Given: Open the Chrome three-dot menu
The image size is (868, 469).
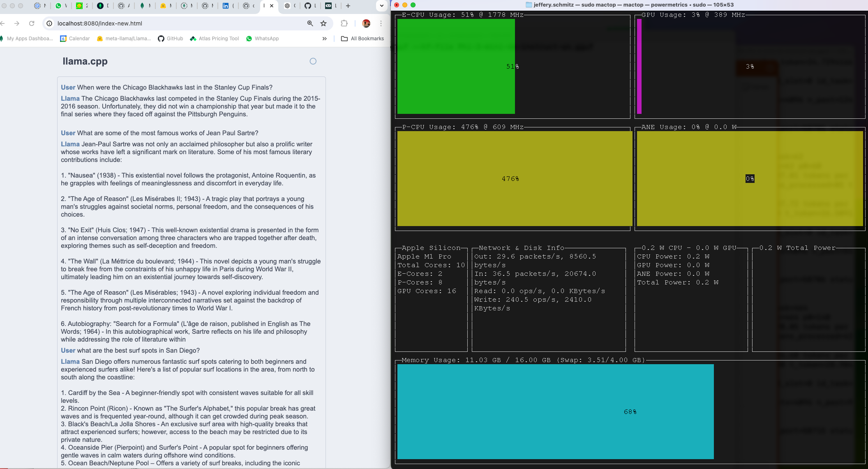Looking at the screenshot, I should 381,23.
